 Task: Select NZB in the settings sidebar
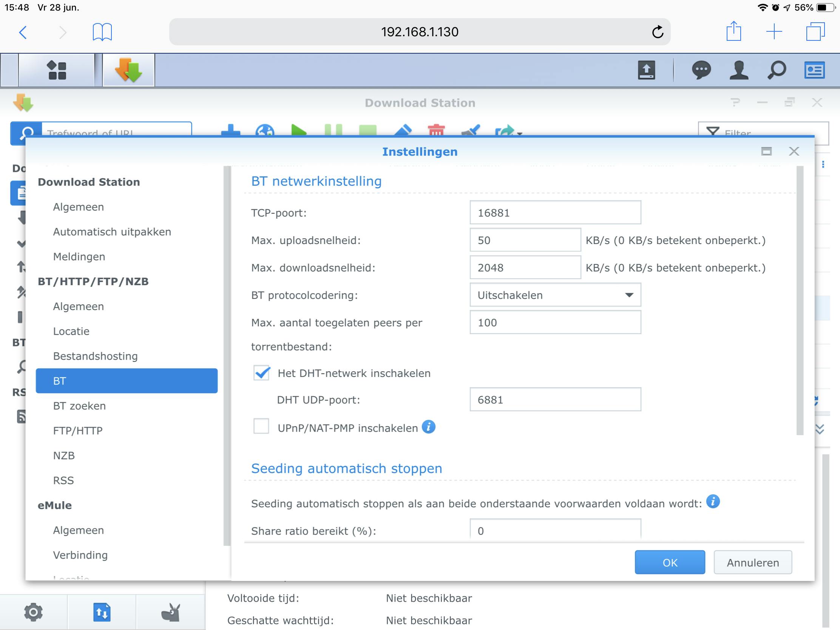tap(64, 456)
